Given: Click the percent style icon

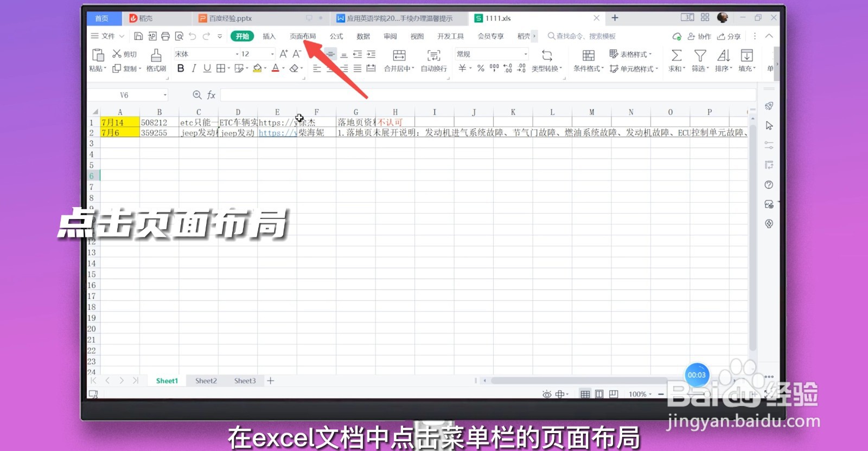Looking at the screenshot, I should tap(481, 68).
